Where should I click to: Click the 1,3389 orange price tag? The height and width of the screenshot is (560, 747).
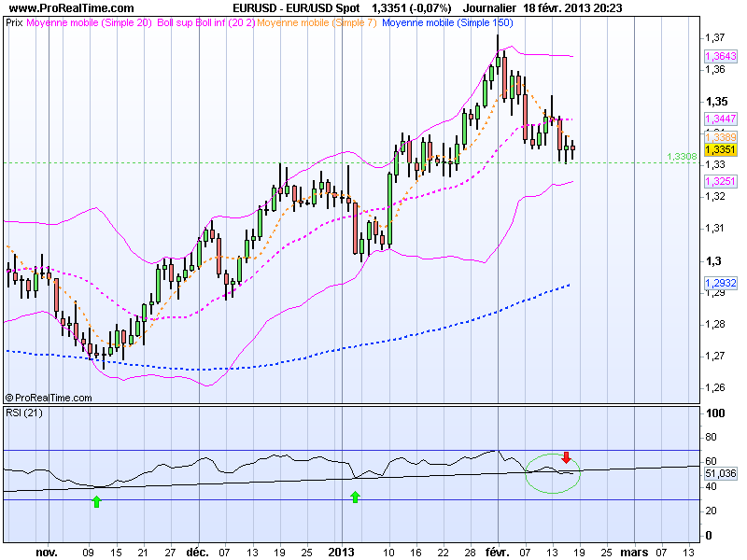(x=721, y=137)
